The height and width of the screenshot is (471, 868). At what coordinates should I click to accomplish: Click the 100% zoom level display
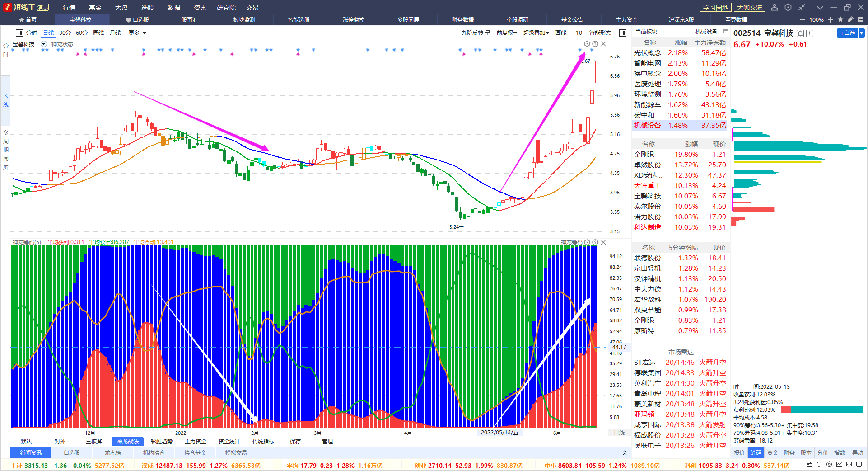click(817, 20)
